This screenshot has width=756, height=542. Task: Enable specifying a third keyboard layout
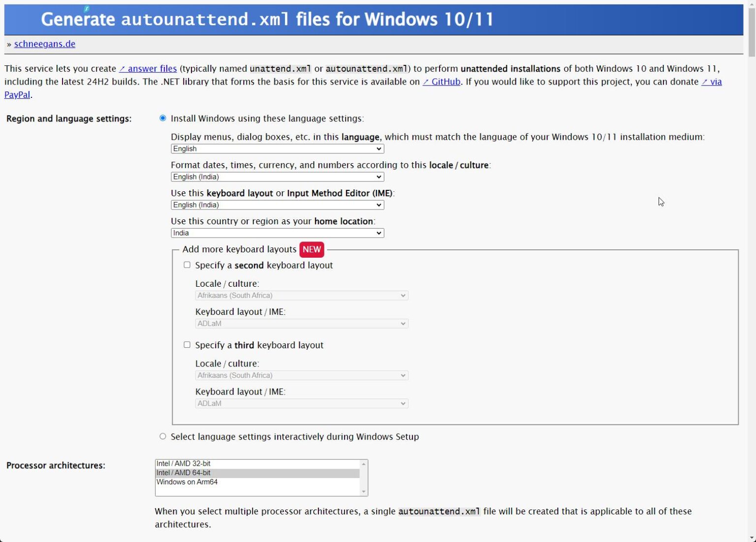pyautogui.click(x=187, y=344)
